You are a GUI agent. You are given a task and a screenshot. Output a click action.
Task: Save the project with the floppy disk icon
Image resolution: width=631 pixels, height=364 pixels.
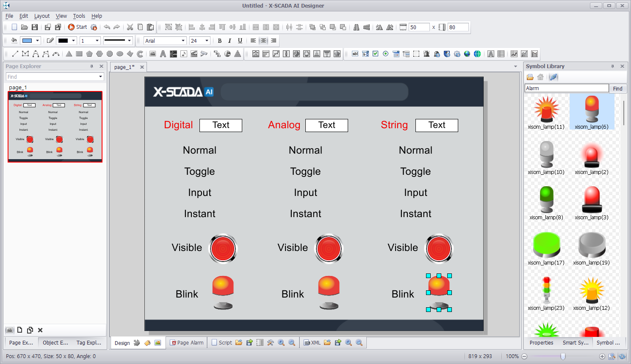click(35, 27)
